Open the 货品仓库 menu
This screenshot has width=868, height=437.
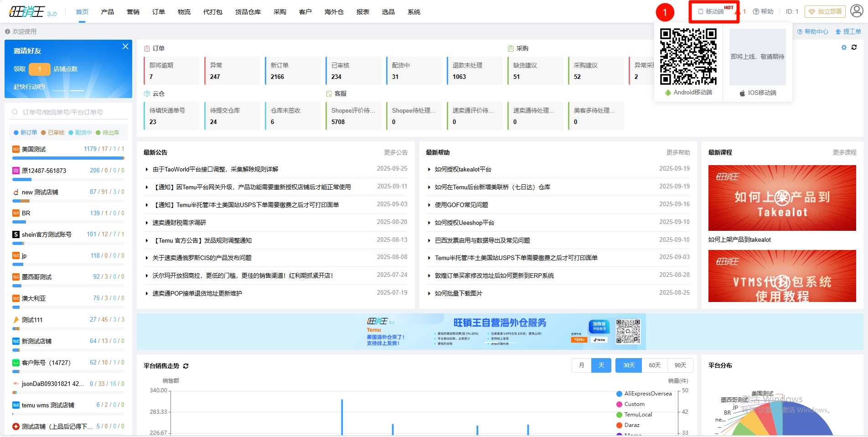click(248, 12)
